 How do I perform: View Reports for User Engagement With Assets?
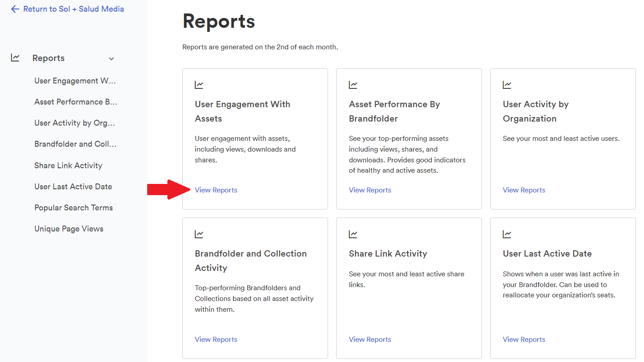click(216, 190)
